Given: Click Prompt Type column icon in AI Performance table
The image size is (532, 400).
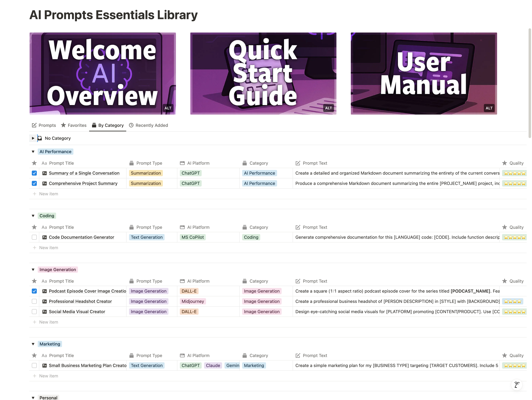Looking at the screenshot, I should pyautogui.click(x=131, y=163).
